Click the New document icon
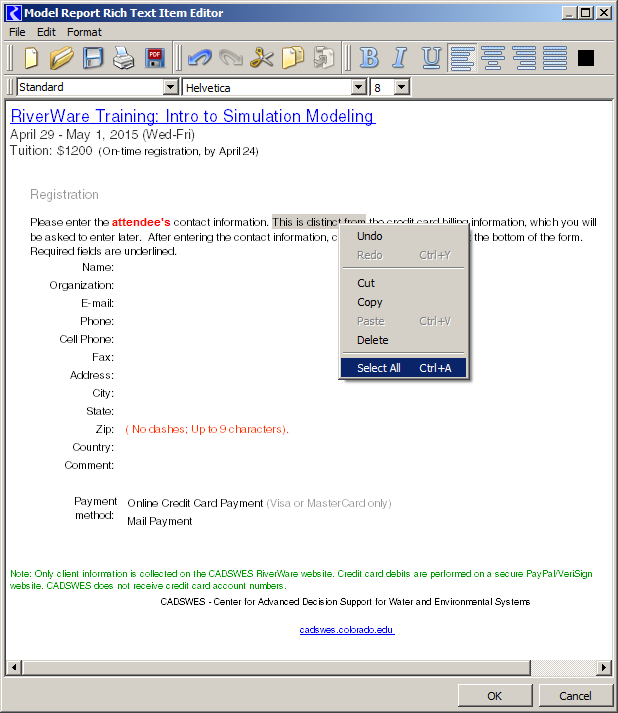This screenshot has height=713, width=618. [31, 58]
